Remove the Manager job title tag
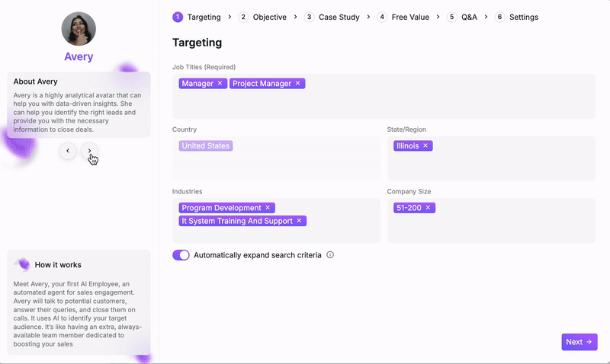610x364 pixels. [x=220, y=84]
